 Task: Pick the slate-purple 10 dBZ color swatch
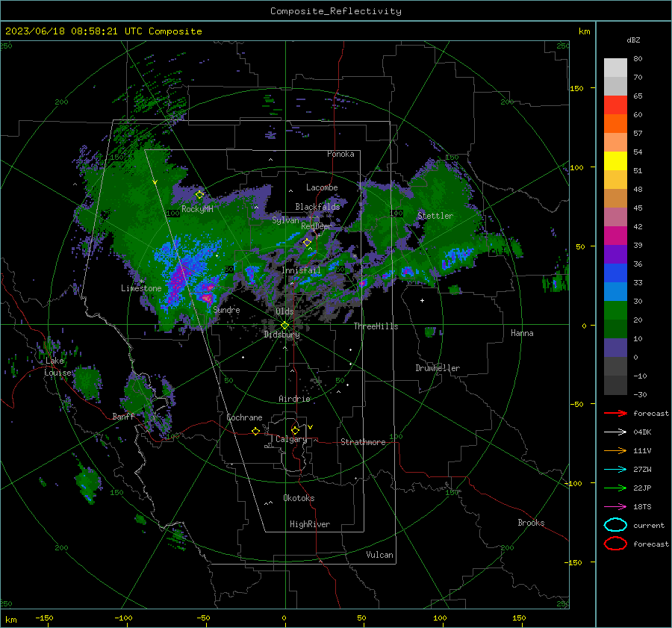pyautogui.click(x=615, y=347)
